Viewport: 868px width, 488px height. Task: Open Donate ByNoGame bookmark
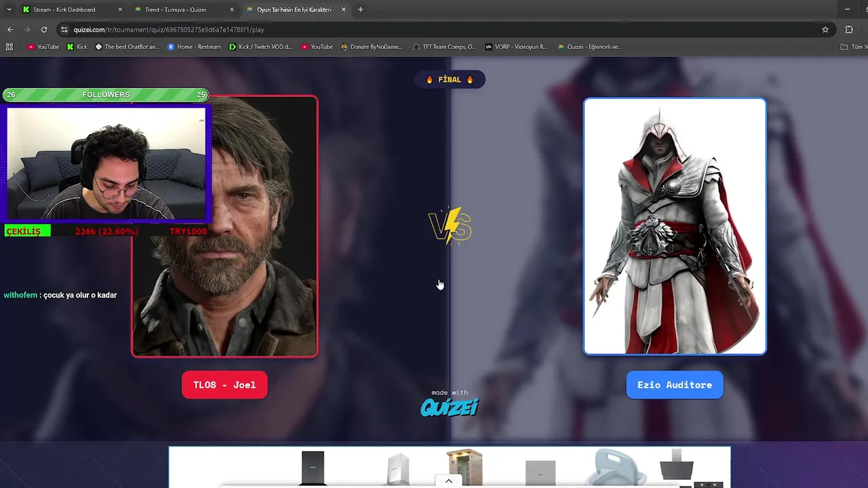(x=372, y=47)
